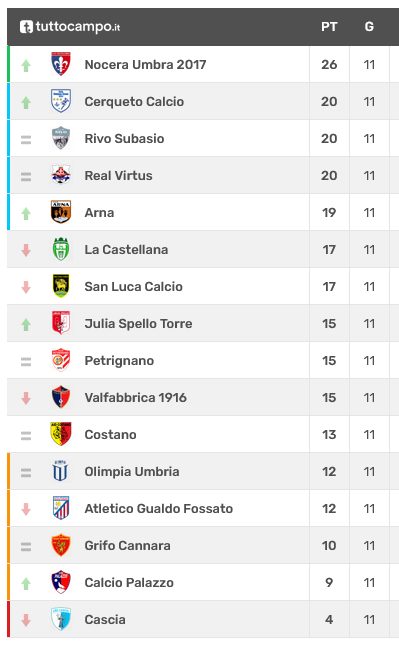Viewport: 399px width, 645px height.
Task: Click the red down arrow beside La Castellana
Action: [x=26, y=250]
